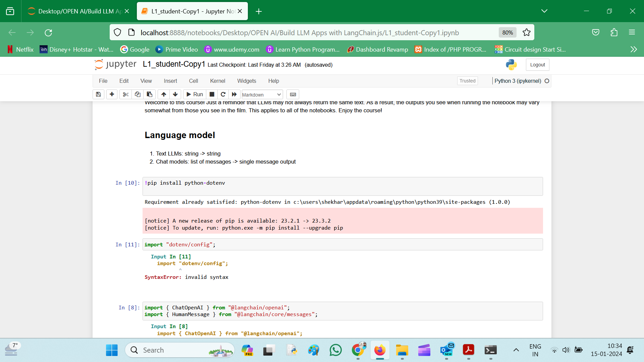Click the Run button
The image size is (644, 362).
tap(195, 95)
